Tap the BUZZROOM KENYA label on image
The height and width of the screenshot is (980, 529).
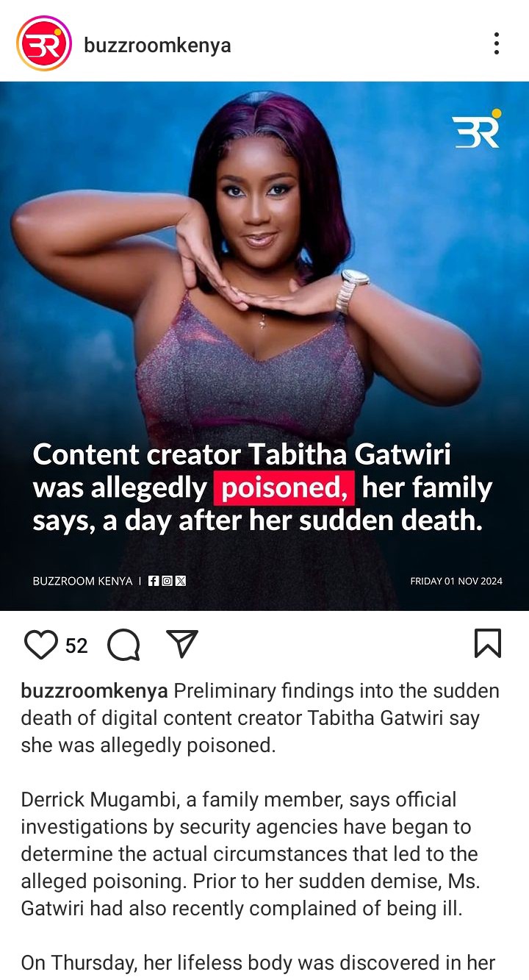pyautogui.click(x=82, y=581)
